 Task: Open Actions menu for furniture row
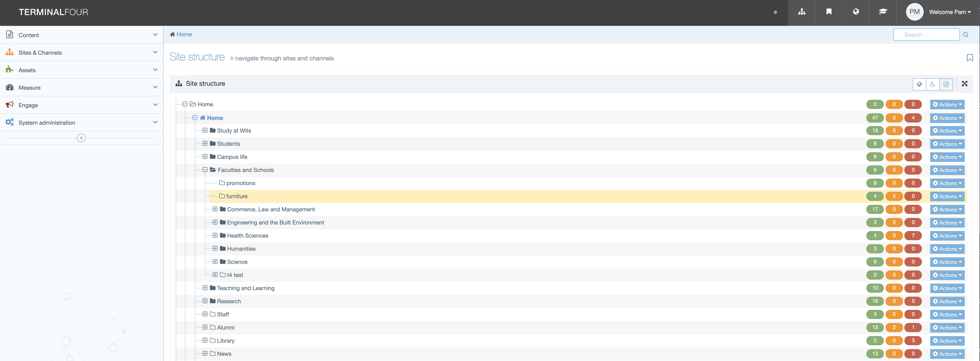(x=947, y=196)
